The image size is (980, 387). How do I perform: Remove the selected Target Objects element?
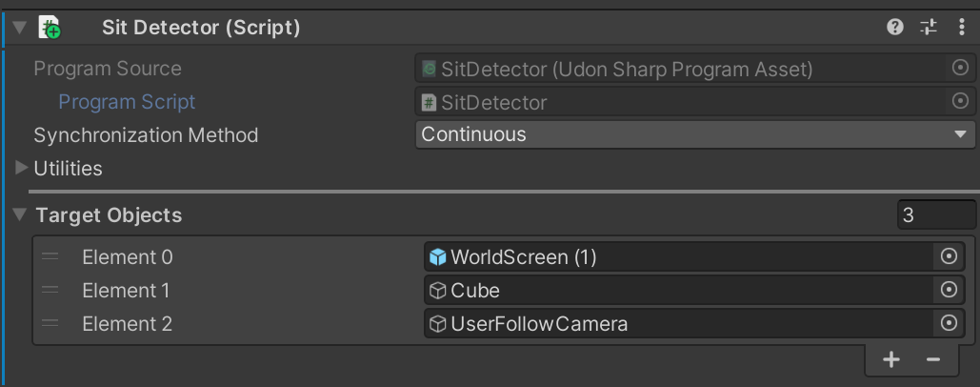point(933,359)
